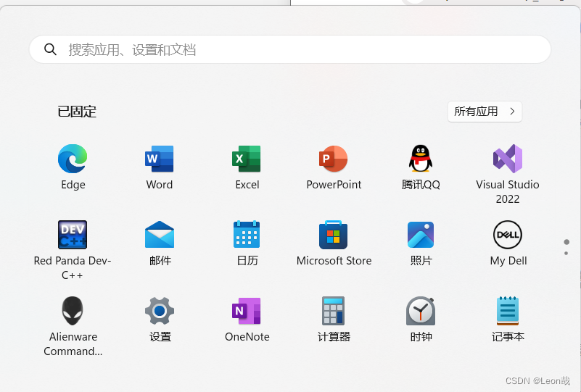Screen dimensions: 581x392
Task: Open the 时钟 clock app
Action: pos(421,311)
